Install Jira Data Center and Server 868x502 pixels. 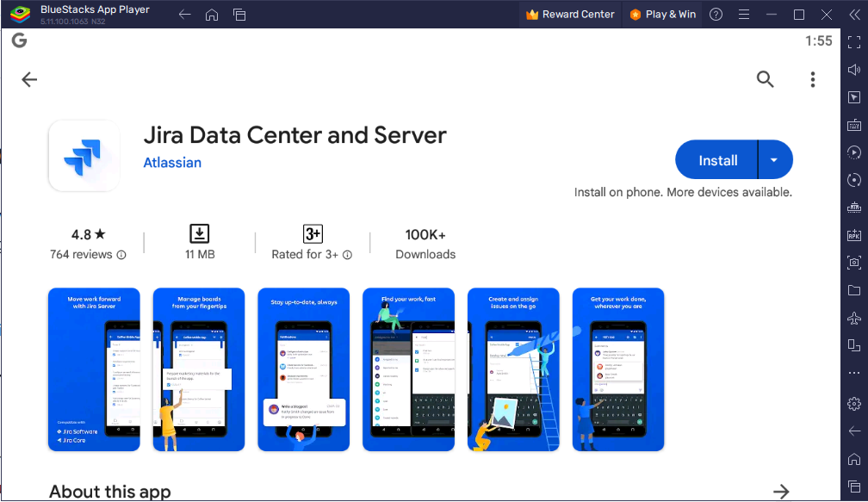pos(717,160)
